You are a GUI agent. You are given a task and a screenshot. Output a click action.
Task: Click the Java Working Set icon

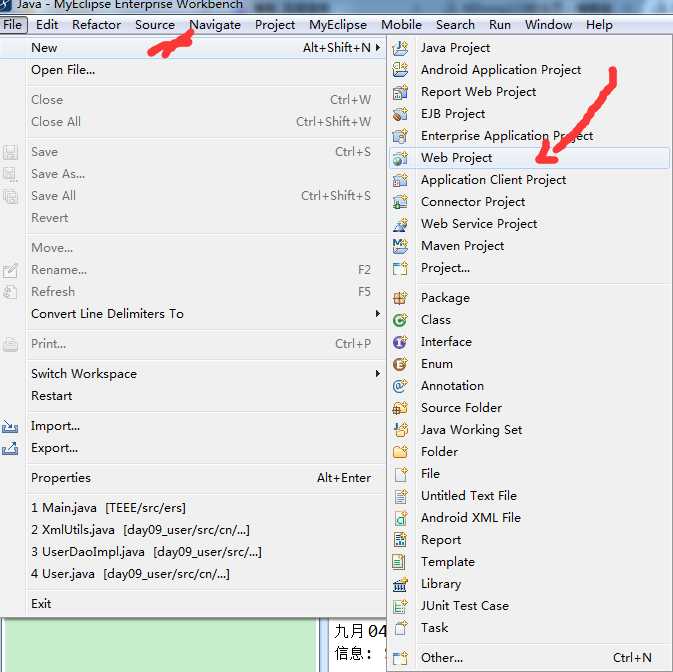pyautogui.click(x=400, y=430)
